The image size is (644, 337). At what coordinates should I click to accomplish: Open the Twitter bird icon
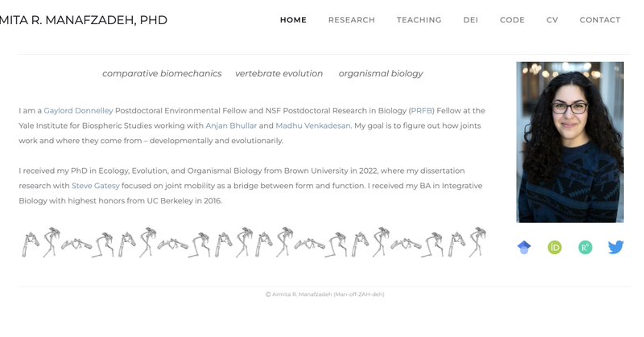click(x=616, y=247)
